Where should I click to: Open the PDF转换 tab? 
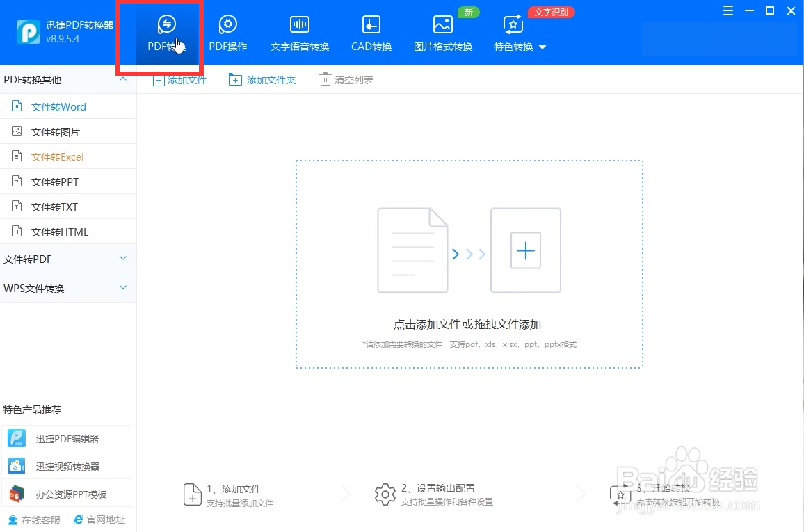(x=167, y=33)
